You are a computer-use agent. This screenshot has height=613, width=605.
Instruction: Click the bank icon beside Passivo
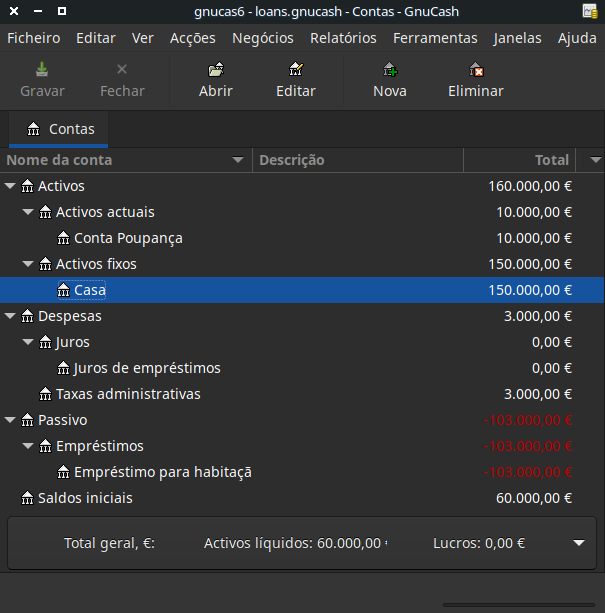point(27,420)
